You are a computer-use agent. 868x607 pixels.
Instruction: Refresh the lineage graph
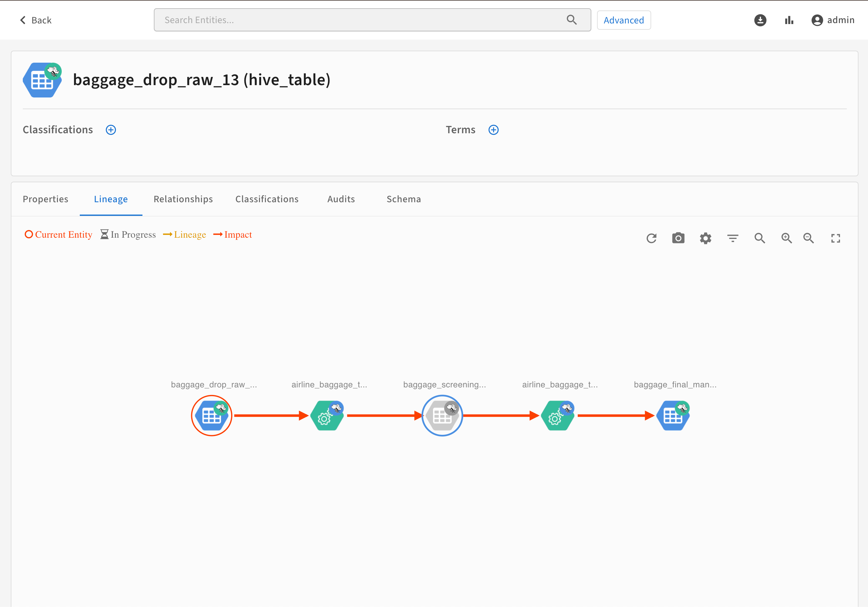coord(651,238)
